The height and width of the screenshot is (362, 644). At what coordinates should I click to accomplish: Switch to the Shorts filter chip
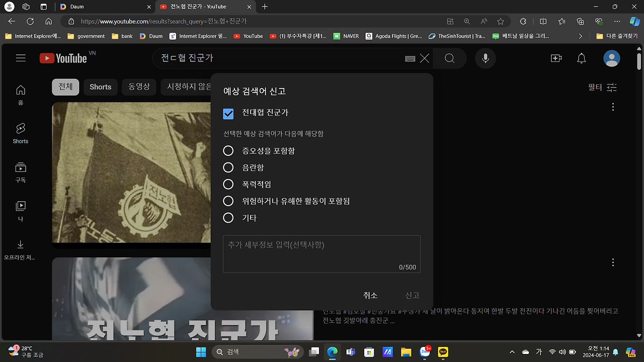(x=100, y=87)
